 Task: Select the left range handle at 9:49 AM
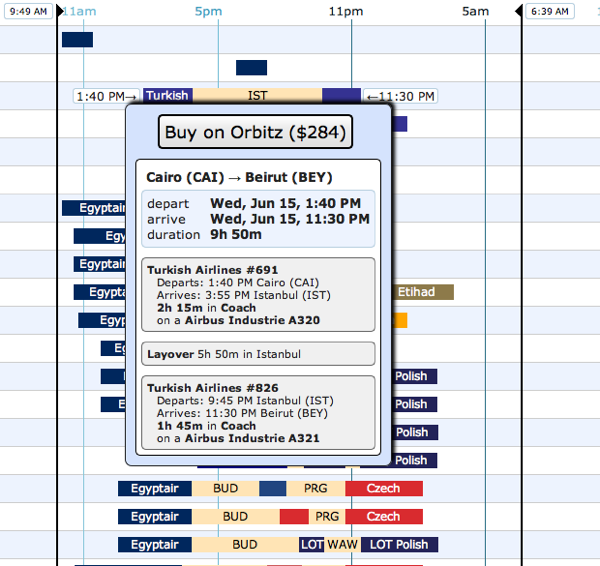(x=60, y=11)
